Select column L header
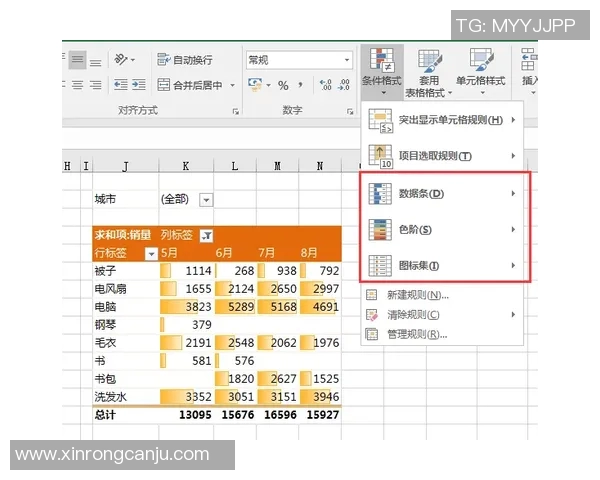Screen dimensions: 600x480 [235, 166]
